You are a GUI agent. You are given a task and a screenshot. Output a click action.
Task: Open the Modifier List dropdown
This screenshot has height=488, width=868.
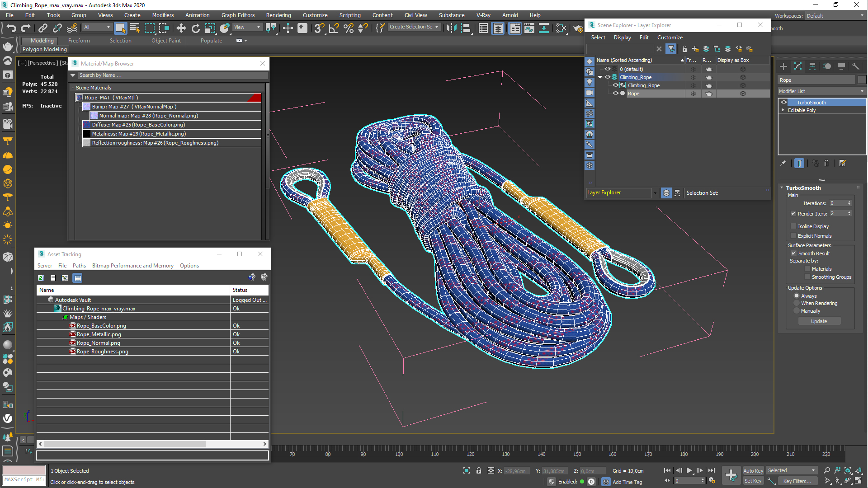point(821,91)
